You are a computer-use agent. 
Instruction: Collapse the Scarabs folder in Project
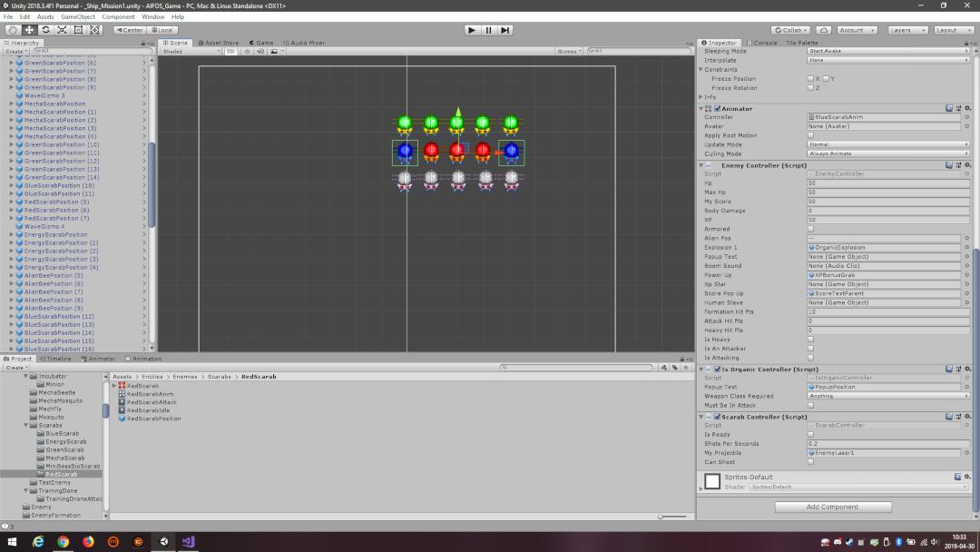26,425
